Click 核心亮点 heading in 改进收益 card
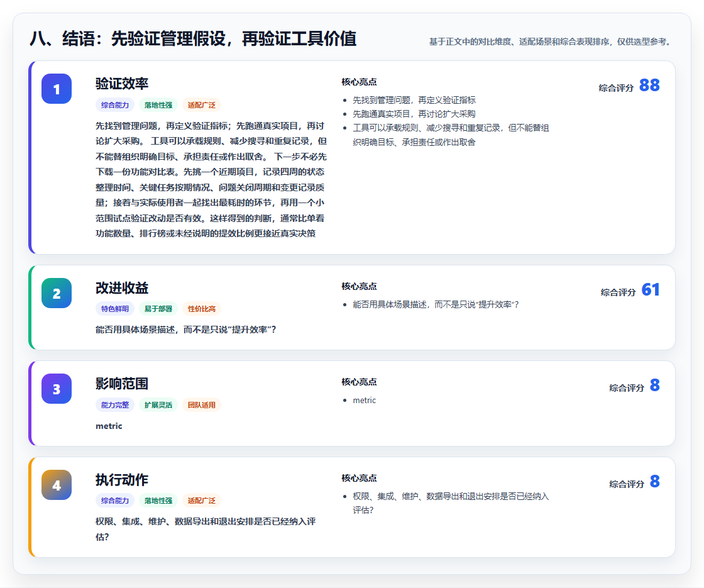The width and height of the screenshot is (704, 588). (x=359, y=286)
